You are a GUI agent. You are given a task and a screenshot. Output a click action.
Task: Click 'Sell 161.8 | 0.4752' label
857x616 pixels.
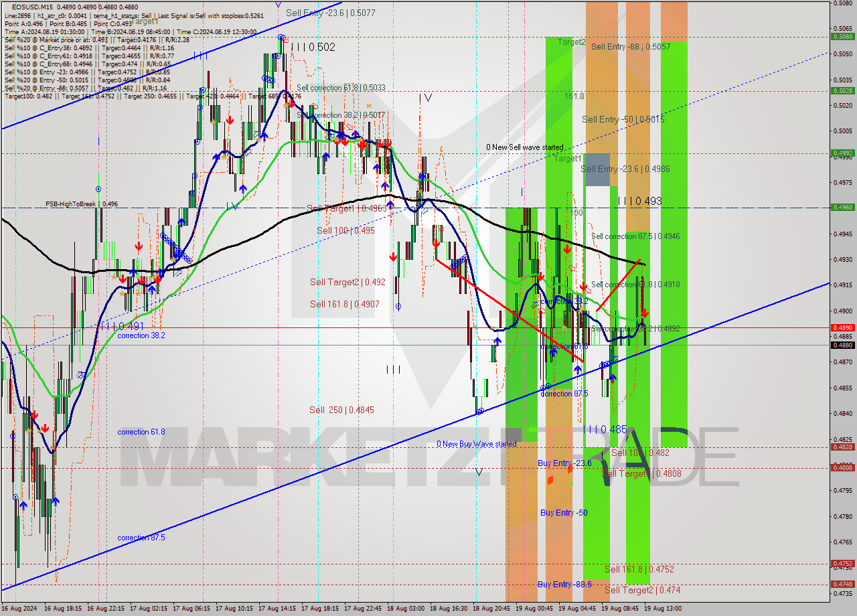[639, 569]
